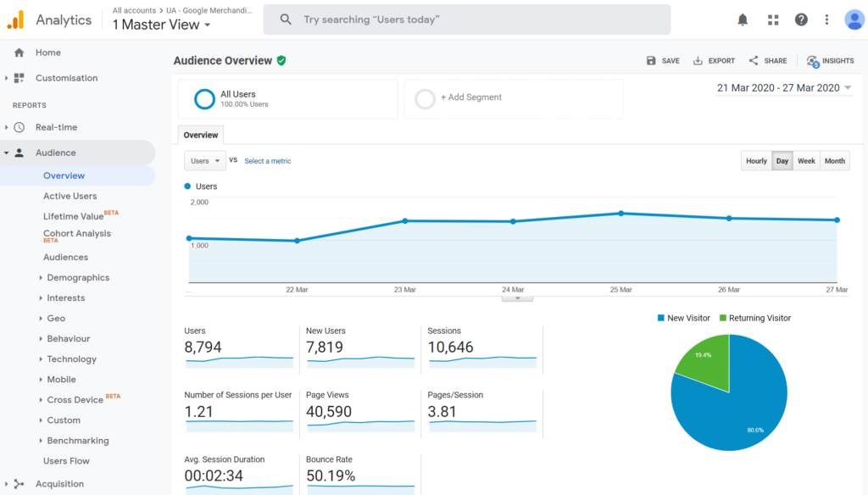Click the Share report icon
The height and width of the screenshot is (495, 868).
(754, 61)
